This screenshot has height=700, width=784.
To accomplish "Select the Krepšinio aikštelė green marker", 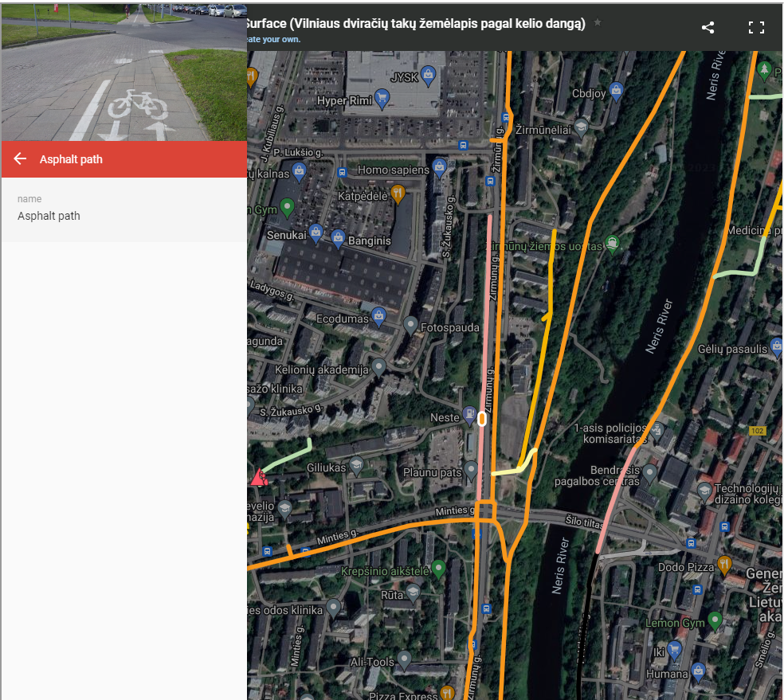I will click(437, 570).
